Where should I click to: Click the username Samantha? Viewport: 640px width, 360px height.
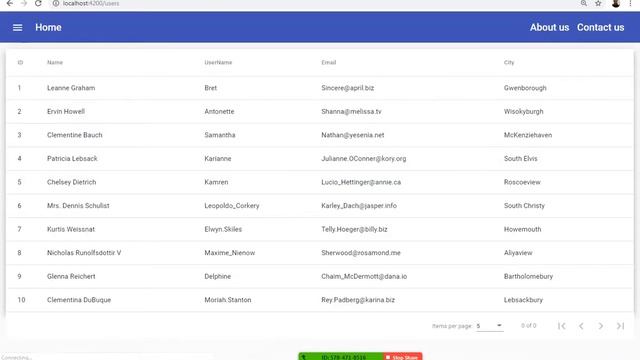220,135
